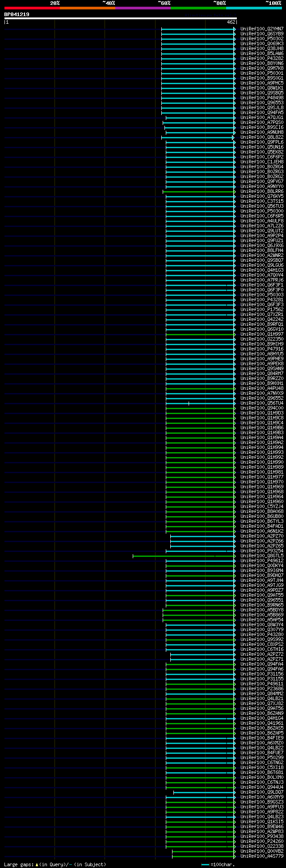Screen dimensions: 286x868
Task: Select the UniRef100_A9TJH4 label
Action: tap(262, 580)
